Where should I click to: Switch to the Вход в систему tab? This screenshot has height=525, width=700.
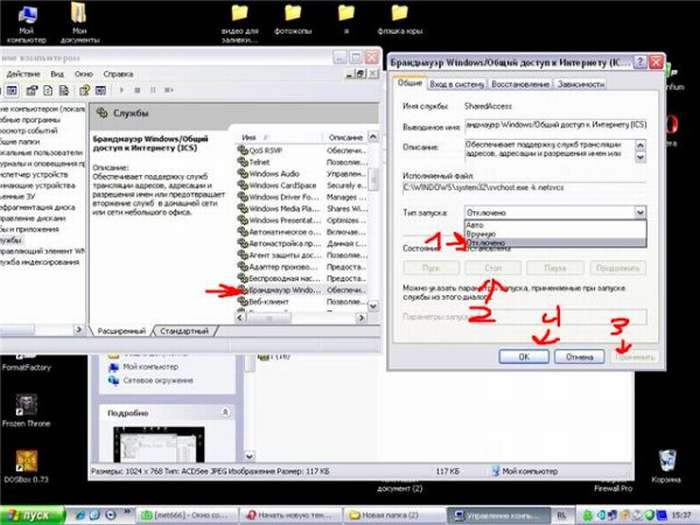click(x=456, y=84)
